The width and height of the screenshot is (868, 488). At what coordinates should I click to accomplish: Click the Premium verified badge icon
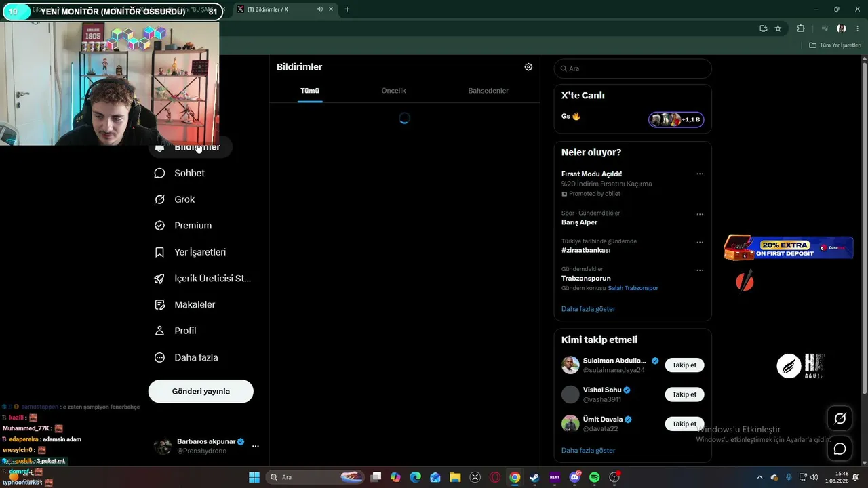(x=159, y=226)
